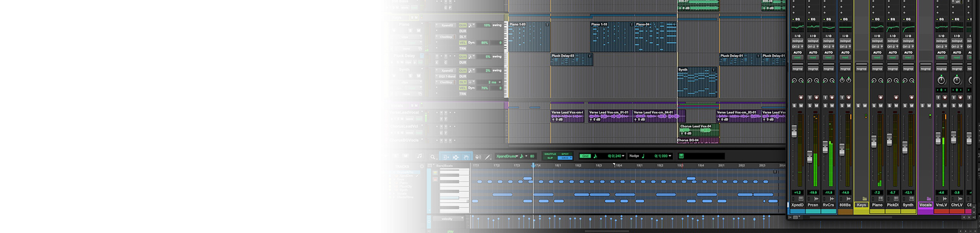Open the RvCrs output selector

pos(828,47)
